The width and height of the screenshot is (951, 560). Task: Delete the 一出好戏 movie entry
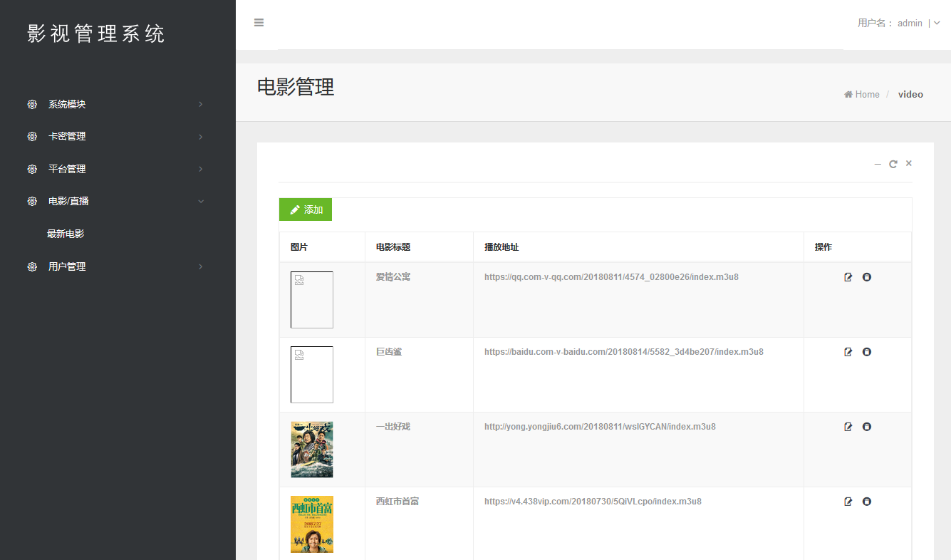[866, 427]
